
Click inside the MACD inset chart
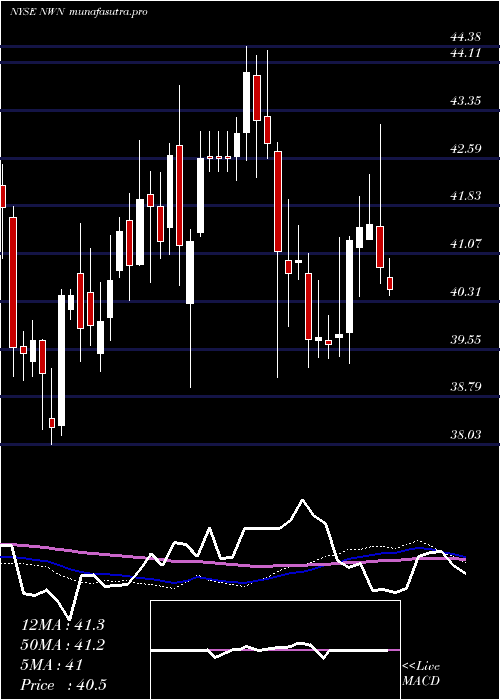[275, 650]
